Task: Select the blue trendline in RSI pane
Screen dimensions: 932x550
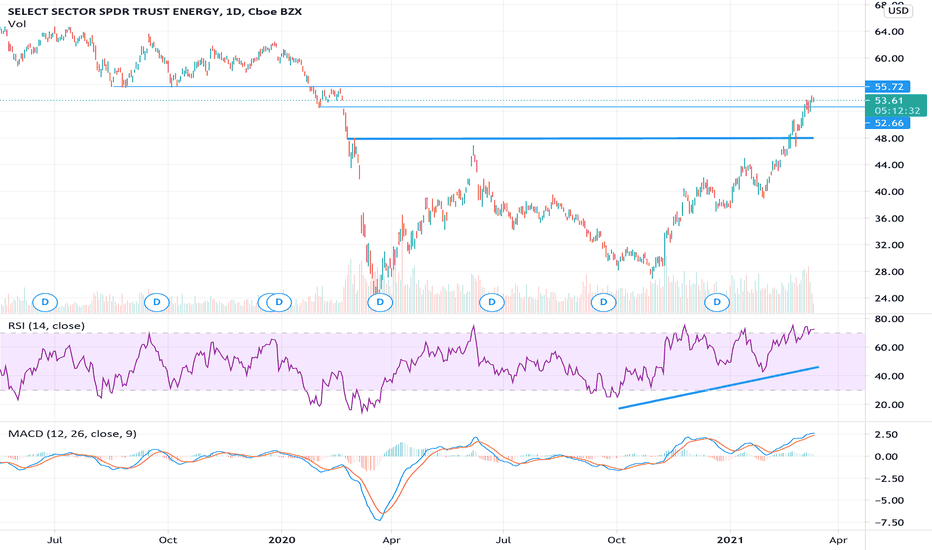Action: [x=719, y=388]
